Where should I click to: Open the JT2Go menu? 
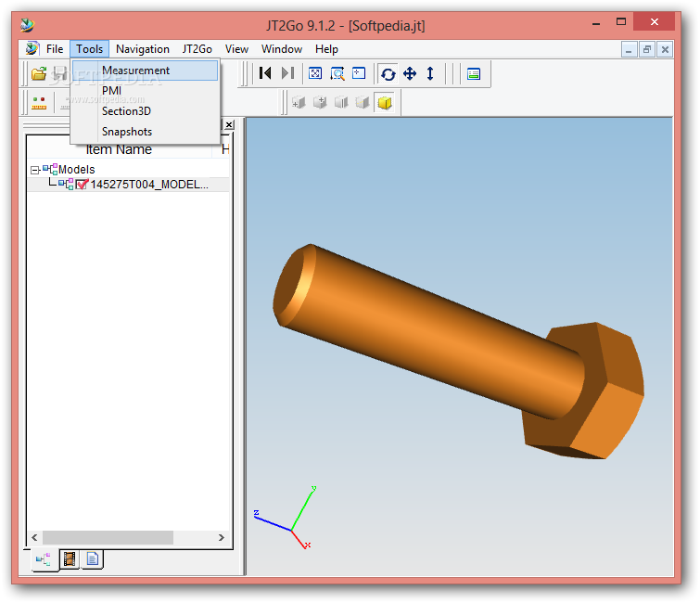197,48
